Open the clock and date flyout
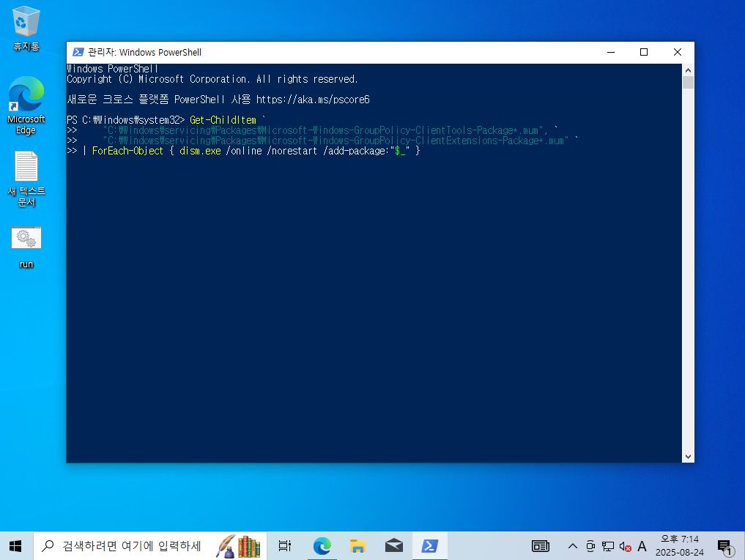 679,546
